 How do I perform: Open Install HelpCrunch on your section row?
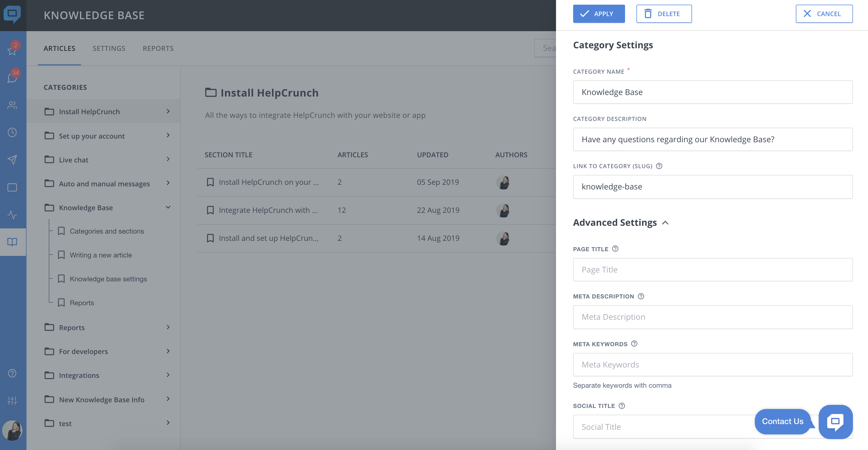377,182
